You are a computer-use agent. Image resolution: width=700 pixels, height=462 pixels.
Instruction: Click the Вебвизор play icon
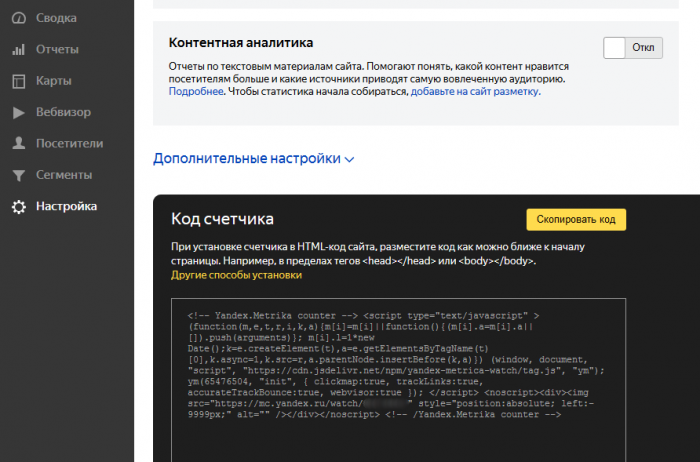(19, 112)
